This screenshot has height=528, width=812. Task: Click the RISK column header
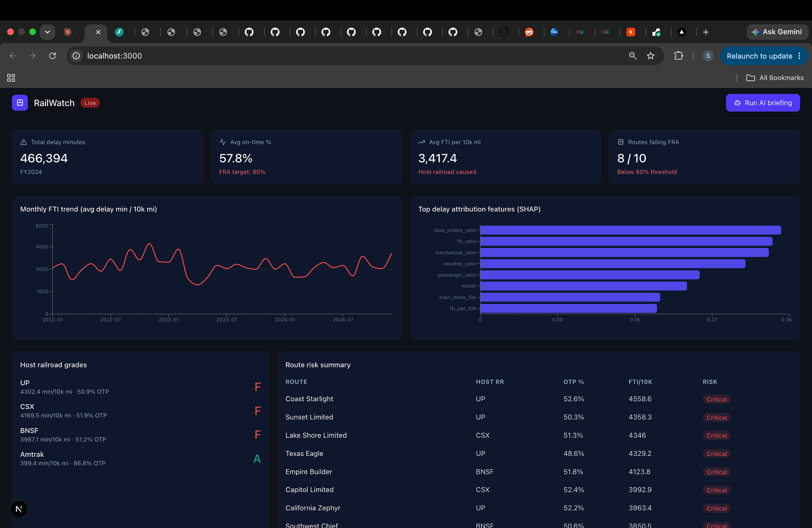click(x=710, y=382)
